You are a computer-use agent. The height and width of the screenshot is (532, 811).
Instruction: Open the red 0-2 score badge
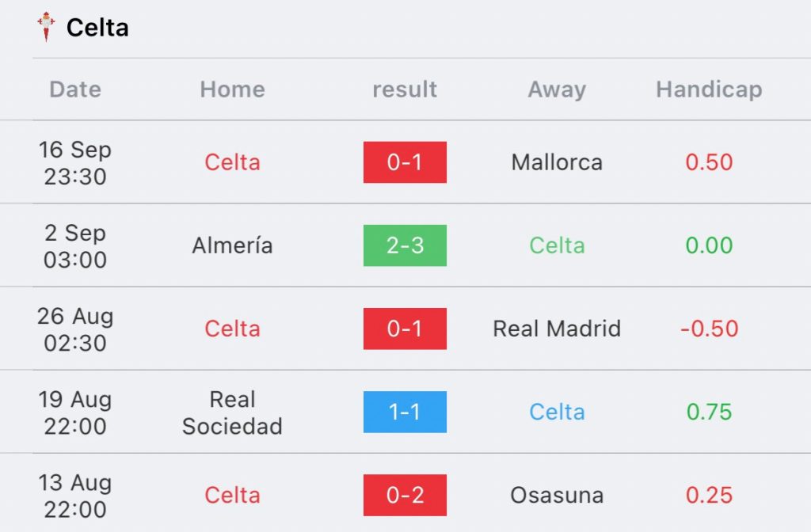[405, 496]
